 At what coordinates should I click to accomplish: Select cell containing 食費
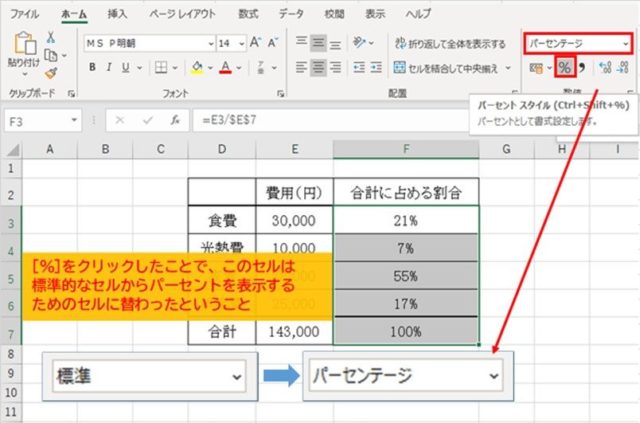pos(222,220)
